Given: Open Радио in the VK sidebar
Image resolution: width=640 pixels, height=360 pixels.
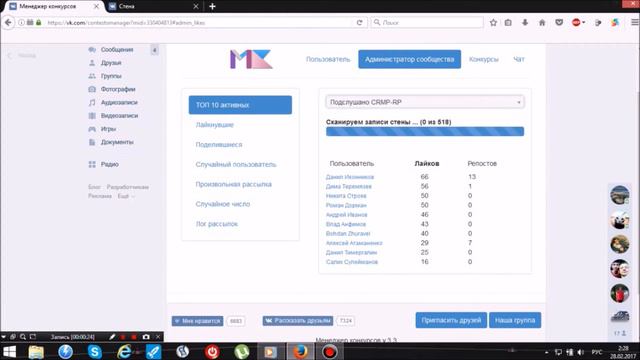Looking at the screenshot, I should (x=109, y=164).
